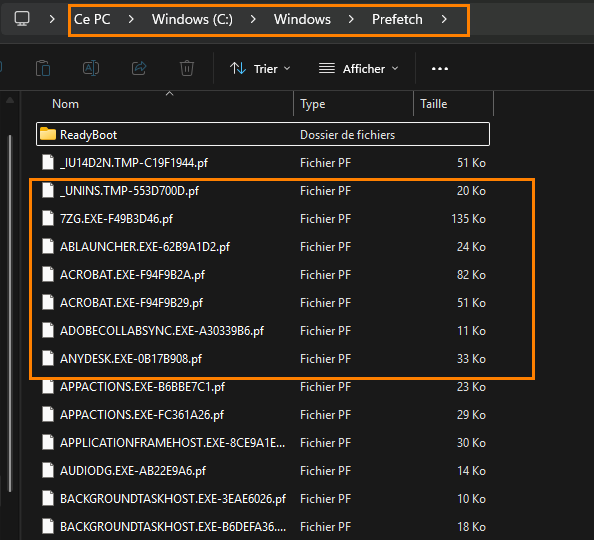Expand chevron after Windows breadcrumb
The height and width of the screenshot is (540, 594).
(x=351, y=19)
